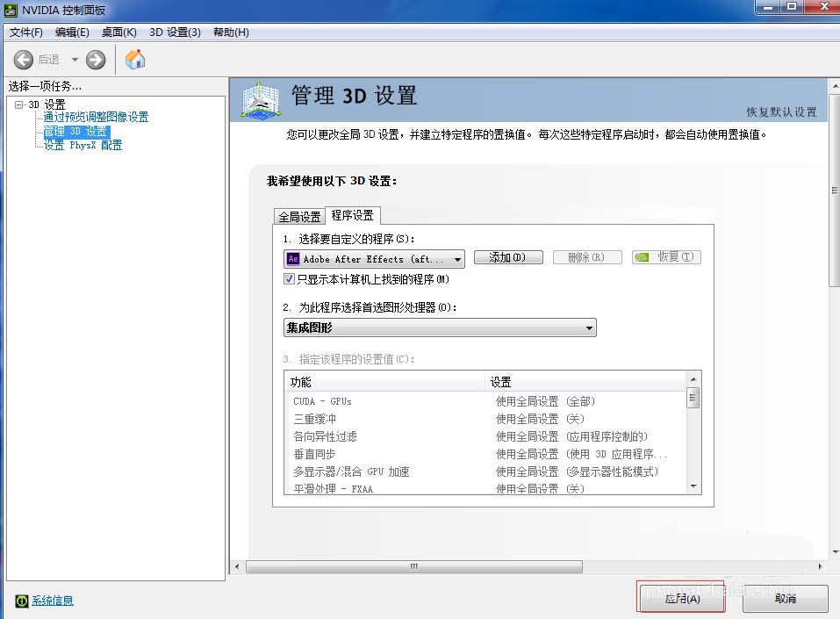The image size is (840, 619).
Task: Click the settings list scrollbar thumb
Action: [x=693, y=398]
